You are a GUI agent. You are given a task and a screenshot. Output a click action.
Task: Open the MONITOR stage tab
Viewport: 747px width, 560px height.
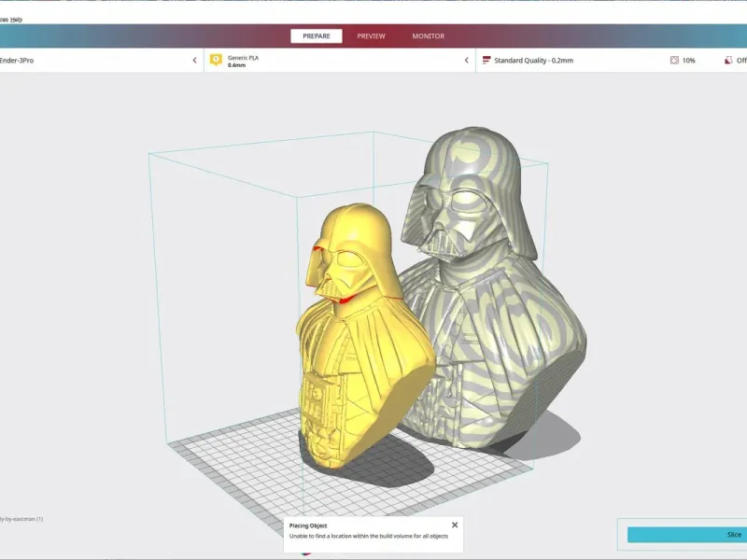pos(429,36)
